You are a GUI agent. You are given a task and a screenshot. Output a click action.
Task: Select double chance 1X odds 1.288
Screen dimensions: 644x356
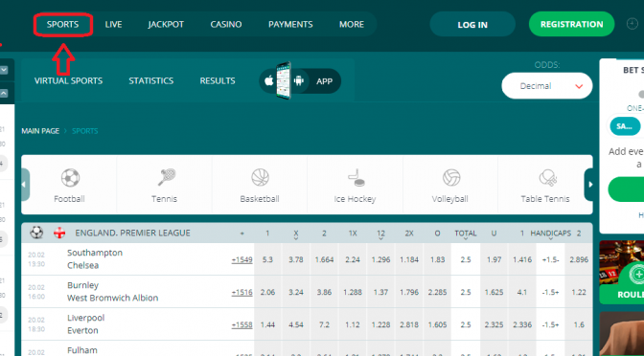[353, 293]
